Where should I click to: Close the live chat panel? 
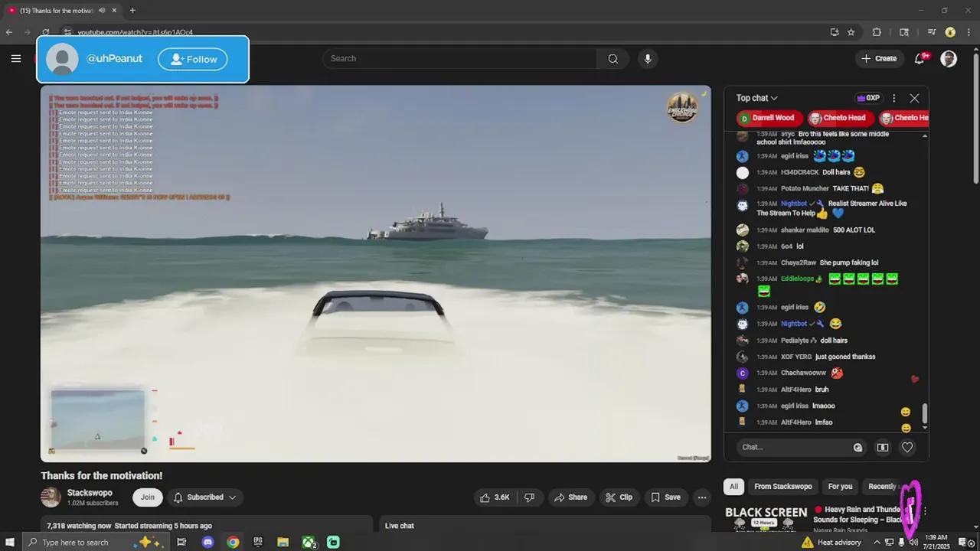[914, 98]
